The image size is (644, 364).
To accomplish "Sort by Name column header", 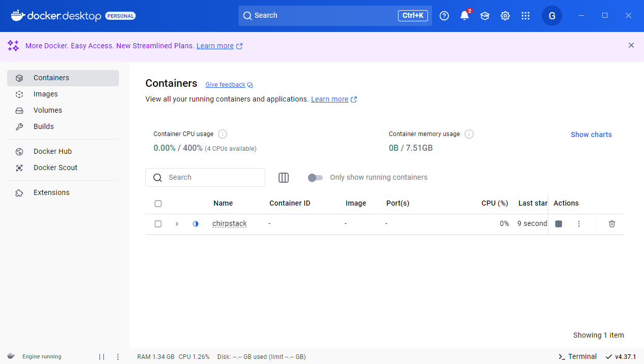I will click(223, 204).
